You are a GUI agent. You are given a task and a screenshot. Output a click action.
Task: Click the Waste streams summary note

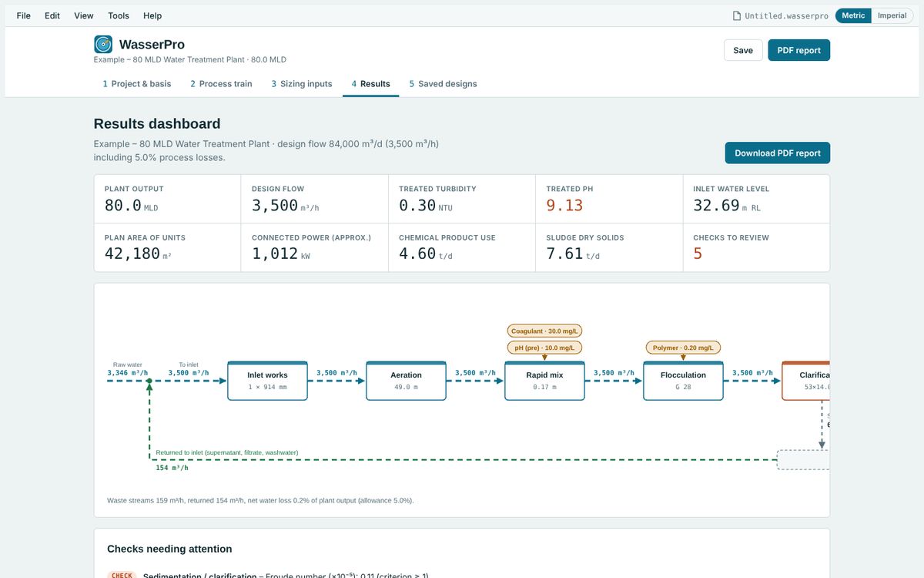(260, 500)
